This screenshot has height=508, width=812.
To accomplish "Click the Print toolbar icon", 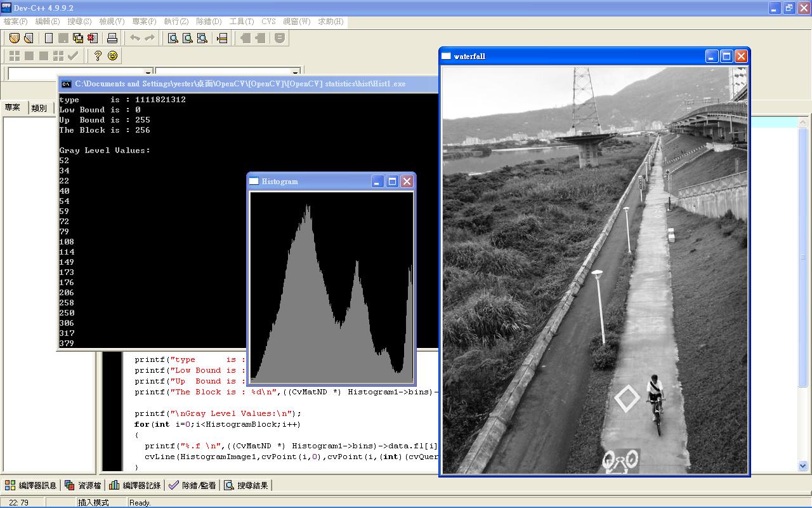I will point(112,38).
